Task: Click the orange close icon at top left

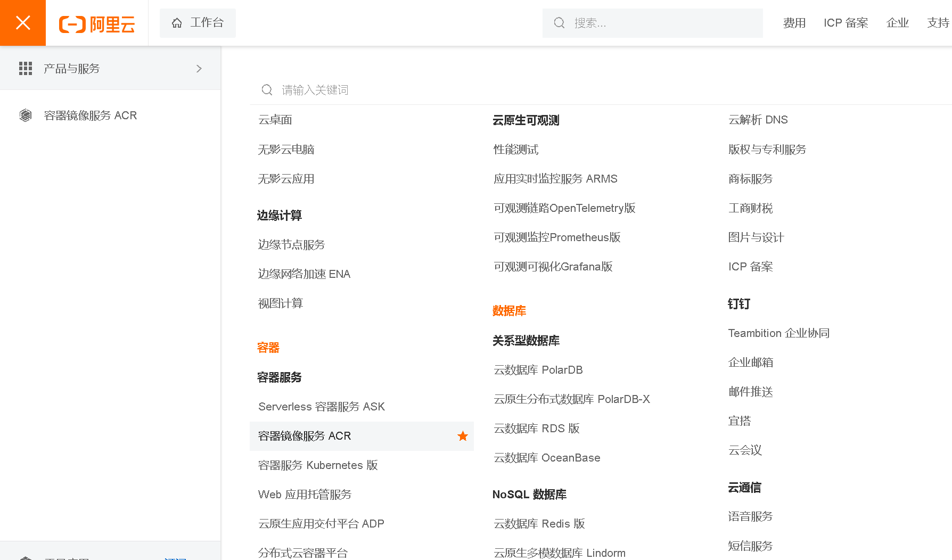Action: tap(22, 22)
